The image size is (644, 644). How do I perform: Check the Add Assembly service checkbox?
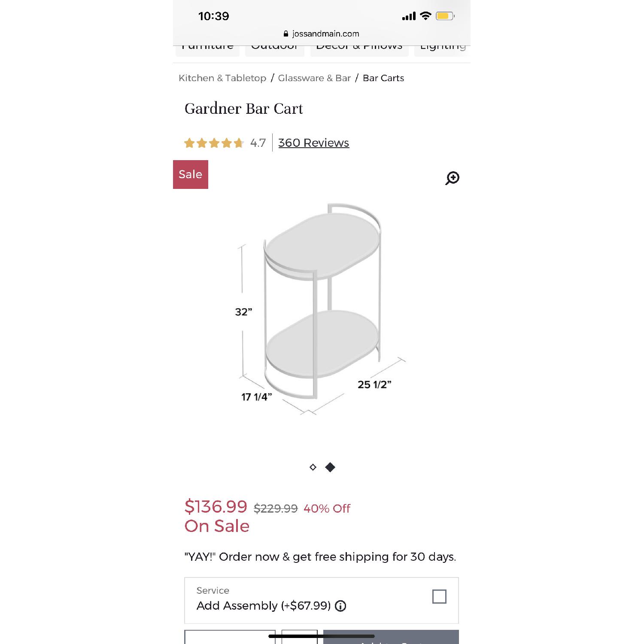pos(439,597)
